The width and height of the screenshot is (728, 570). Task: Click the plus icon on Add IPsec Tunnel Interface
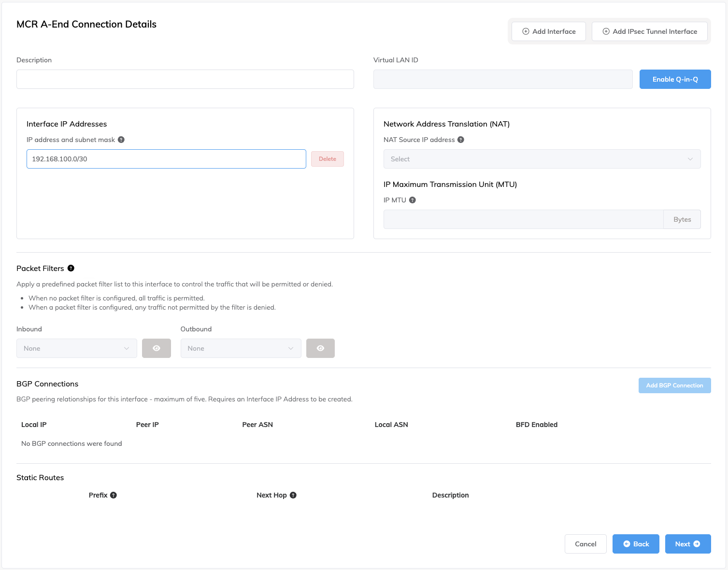(606, 31)
